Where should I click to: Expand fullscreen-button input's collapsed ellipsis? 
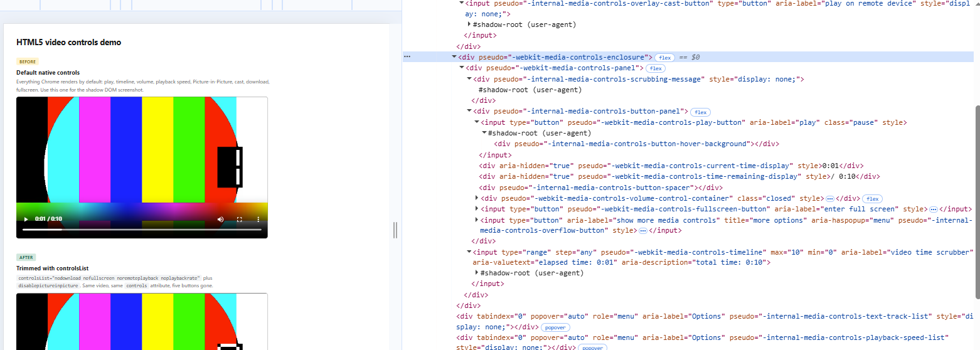(933, 209)
